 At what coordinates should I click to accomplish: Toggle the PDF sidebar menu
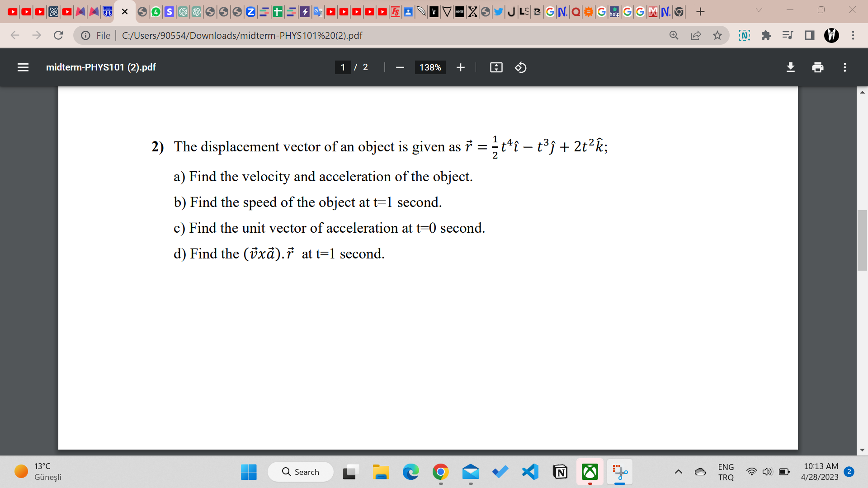tap(23, 67)
